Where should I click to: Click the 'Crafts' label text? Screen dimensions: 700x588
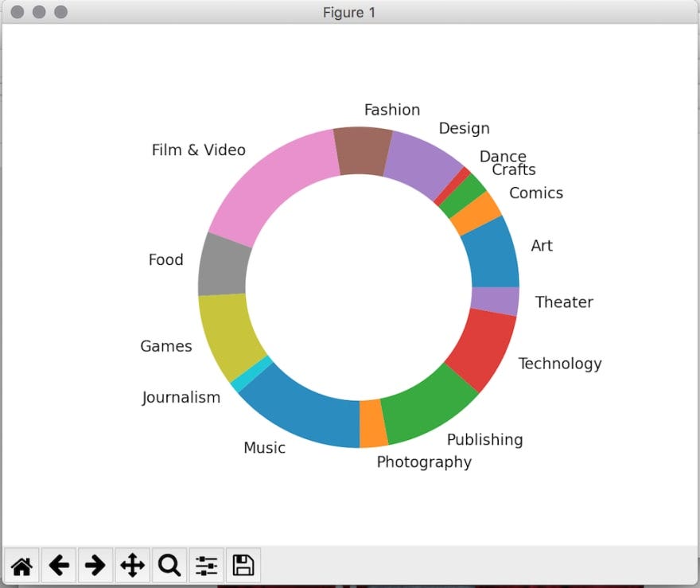tap(514, 169)
